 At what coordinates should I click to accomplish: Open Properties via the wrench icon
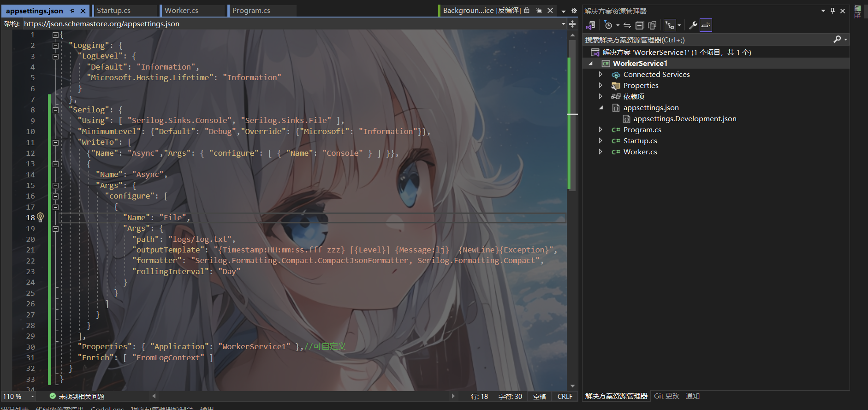pyautogui.click(x=693, y=25)
